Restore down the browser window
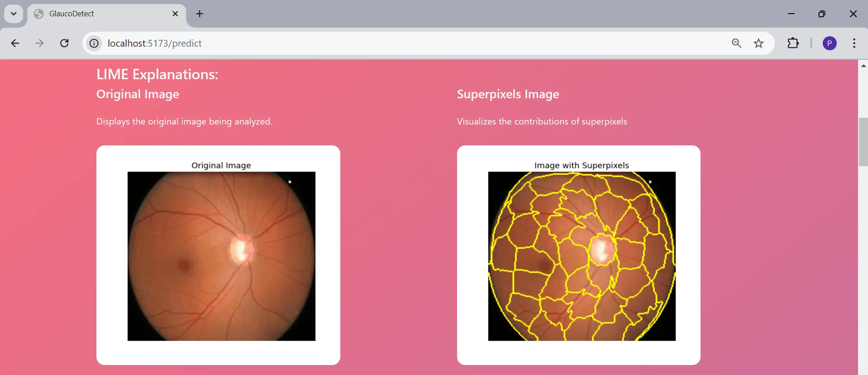Image resolution: width=868 pixels, height=375 pixels. click(822, 14)
